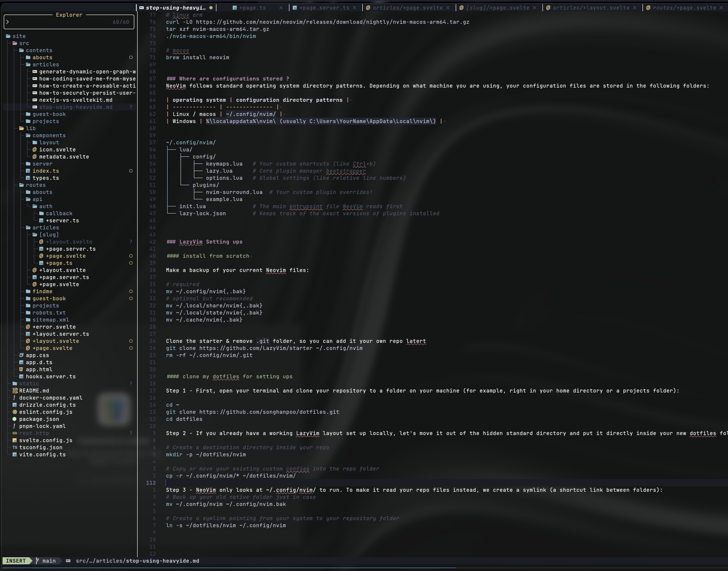Select stop-using-heavyide.md in the explorer
728x571 pixels.
click(76, 107)
